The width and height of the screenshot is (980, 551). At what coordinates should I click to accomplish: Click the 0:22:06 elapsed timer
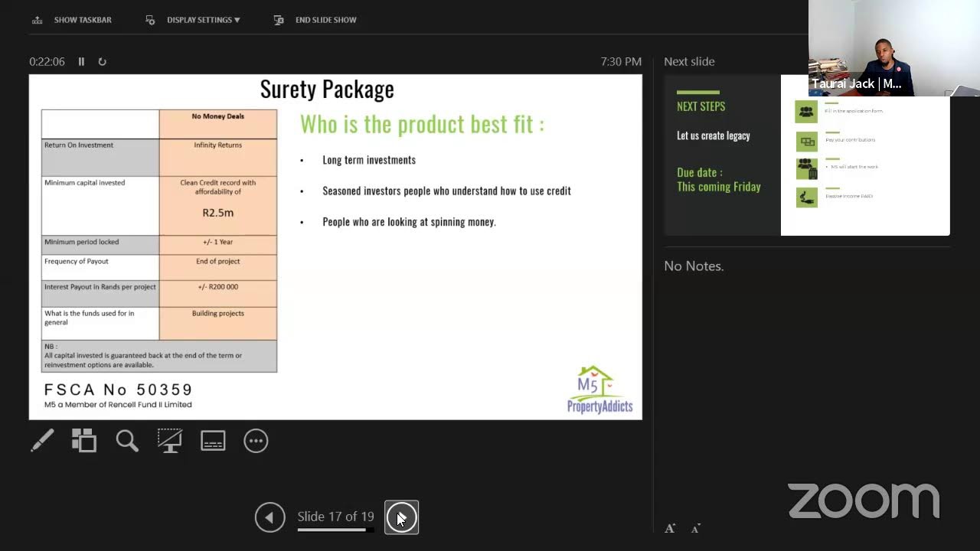pyautogui.click(x=47, y=62)
